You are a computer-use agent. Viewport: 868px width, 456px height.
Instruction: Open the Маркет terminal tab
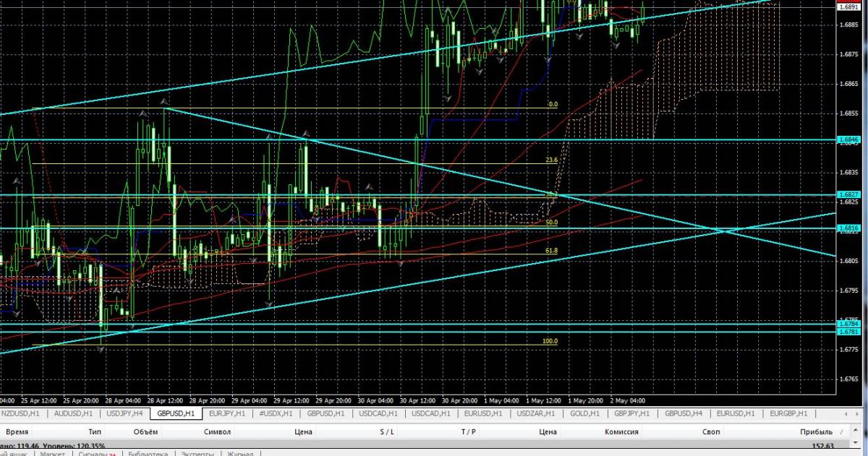pyautogui.click(x=52, y=453)
